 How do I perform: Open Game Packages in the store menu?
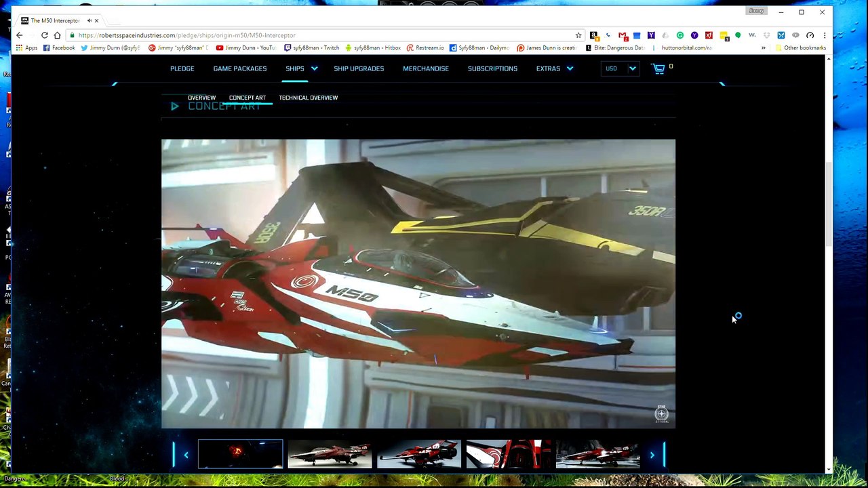(240, 68)
